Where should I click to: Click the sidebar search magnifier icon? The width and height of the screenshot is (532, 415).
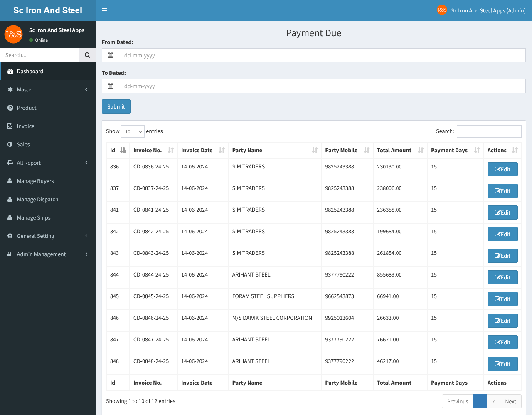[87, 55]
